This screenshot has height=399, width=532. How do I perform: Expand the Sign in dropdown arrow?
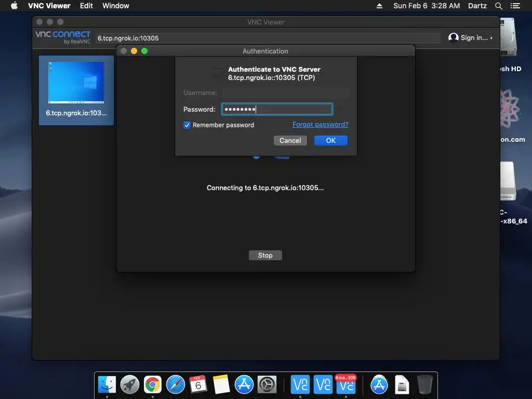[x=491, y=38]
